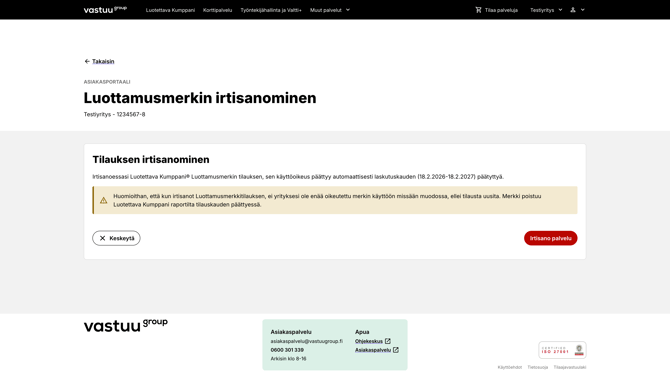
Task: Open the footer Asiakaspalvelu link under Apua
Action: click(373, 350)
